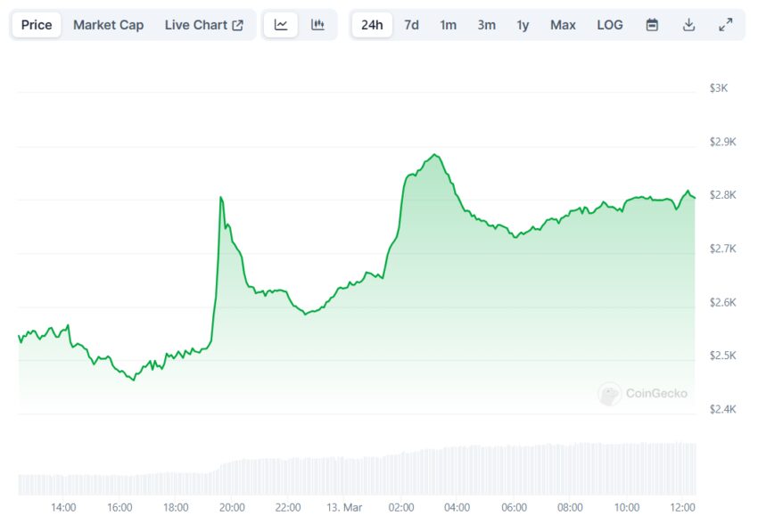Viewport: 758px width, 532px height.
Task: Select the Price tab
Action: [37, 25]
